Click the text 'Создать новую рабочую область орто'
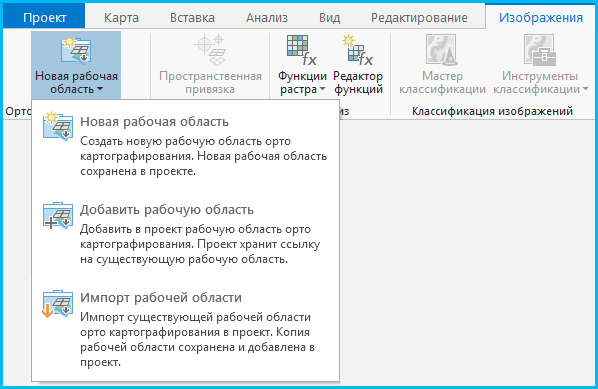Viewport: 598px width, 389px height. click(x=185, y=141)
